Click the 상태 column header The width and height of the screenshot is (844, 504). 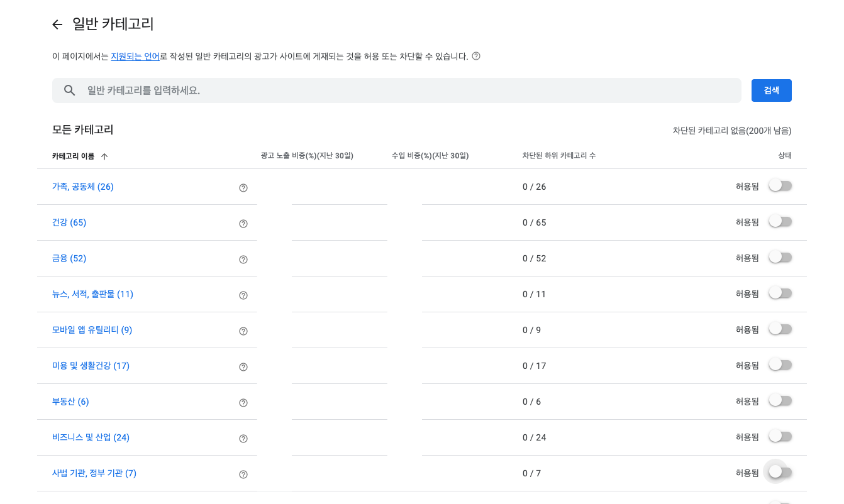coord(785,156)
